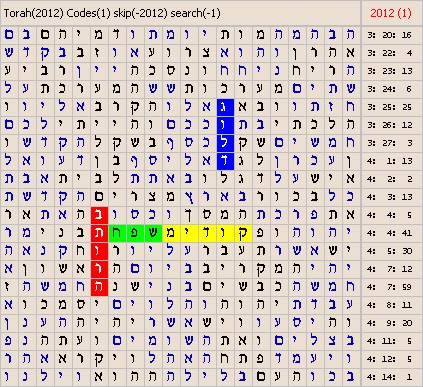423x387 pixels.
Task: Select verse reference '4: 9: 20'
Action: tap(390, 323)
